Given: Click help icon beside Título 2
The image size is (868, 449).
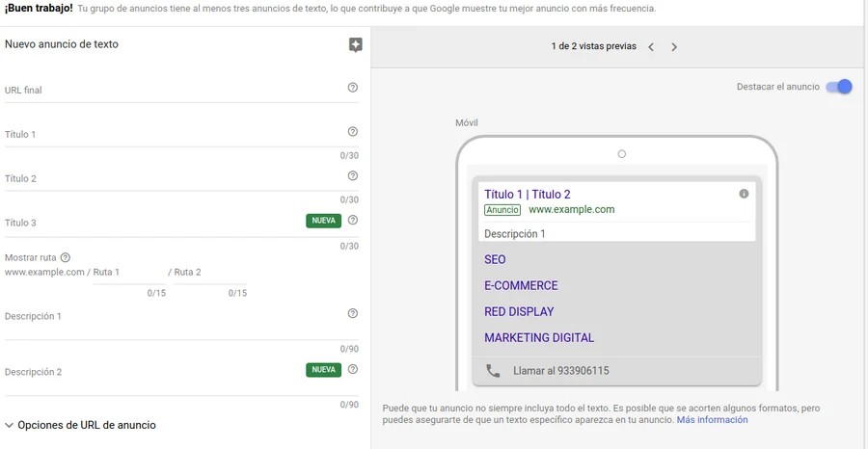Looking at the screenshot, I should click(353, 176).
